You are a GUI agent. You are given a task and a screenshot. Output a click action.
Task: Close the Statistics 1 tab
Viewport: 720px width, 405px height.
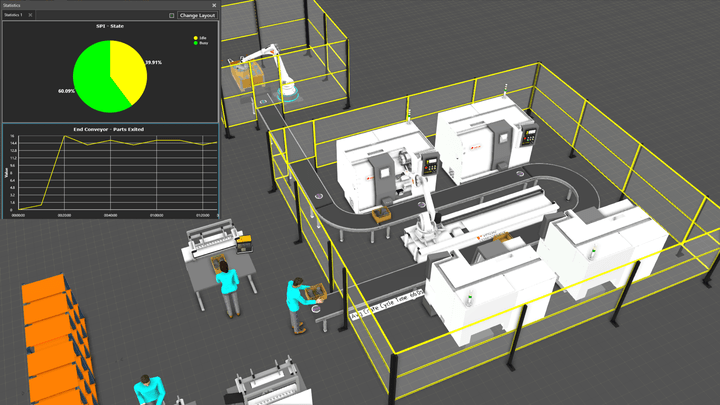click(x=30, y=15)
